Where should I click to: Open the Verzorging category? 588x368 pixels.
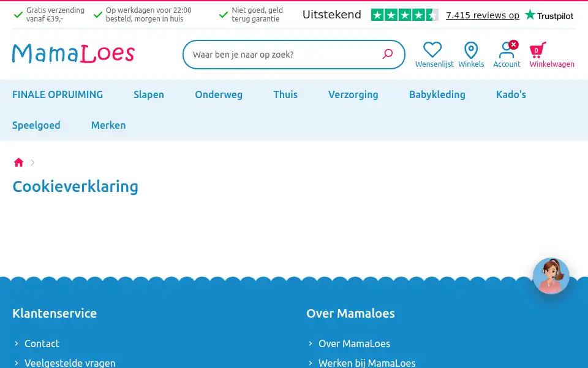click(353, 94)
